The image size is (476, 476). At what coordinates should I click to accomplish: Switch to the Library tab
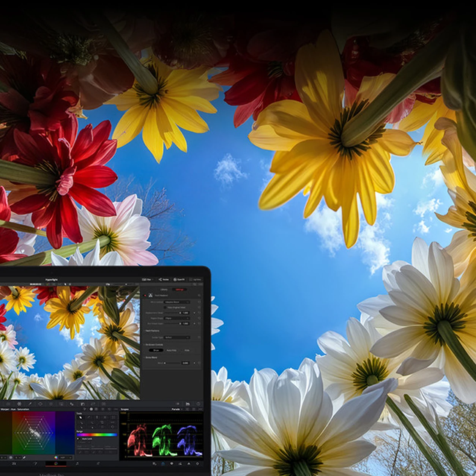164,289
